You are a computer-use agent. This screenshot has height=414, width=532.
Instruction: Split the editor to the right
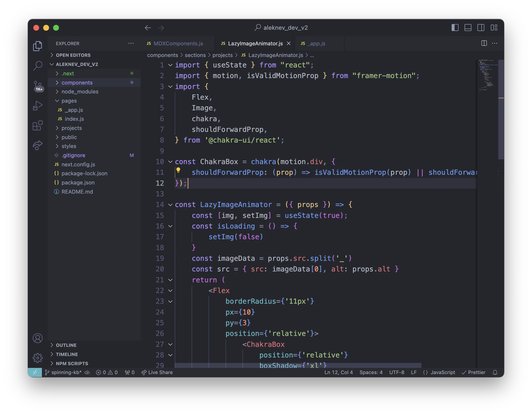pos(484,43)
